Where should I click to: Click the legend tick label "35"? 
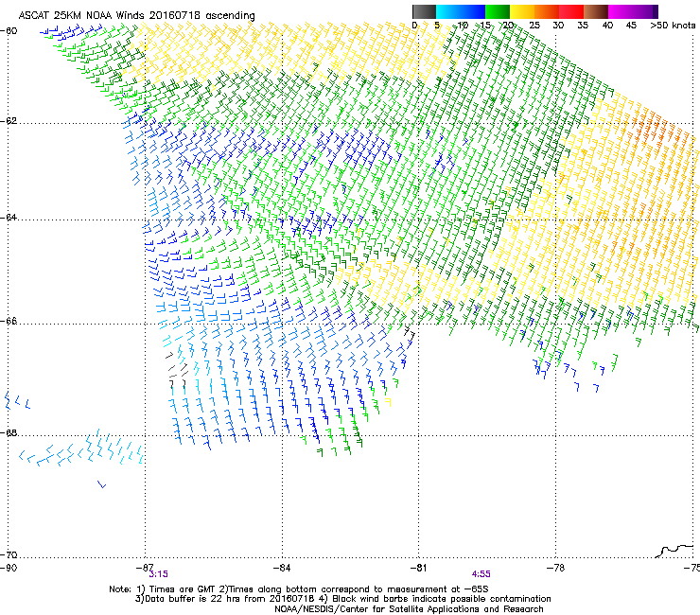583,26
